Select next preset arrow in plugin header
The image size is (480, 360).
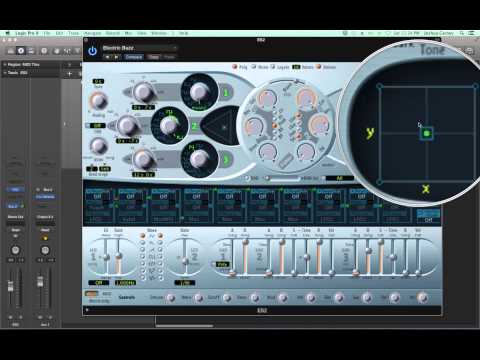116,57
